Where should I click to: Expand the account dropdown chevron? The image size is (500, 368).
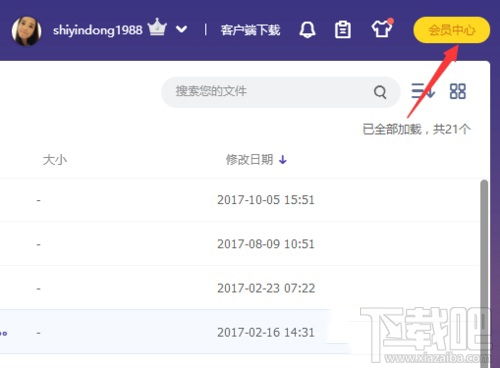[181, 30]
